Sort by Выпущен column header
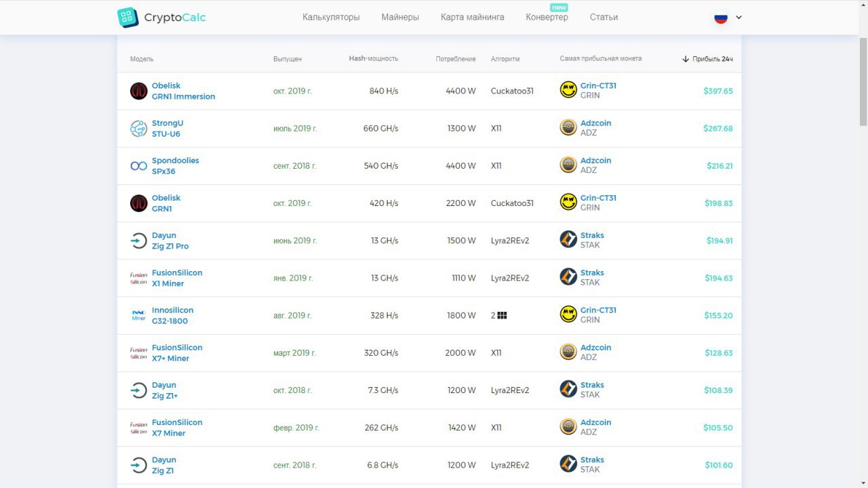Screen dimensions: 868x488 (x=288, y=59)
